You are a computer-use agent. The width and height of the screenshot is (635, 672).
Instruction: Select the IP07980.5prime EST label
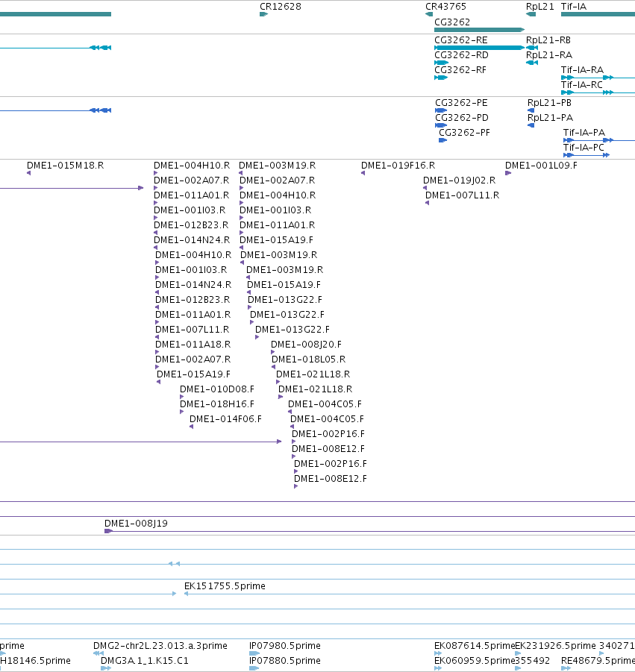[285, 645]
